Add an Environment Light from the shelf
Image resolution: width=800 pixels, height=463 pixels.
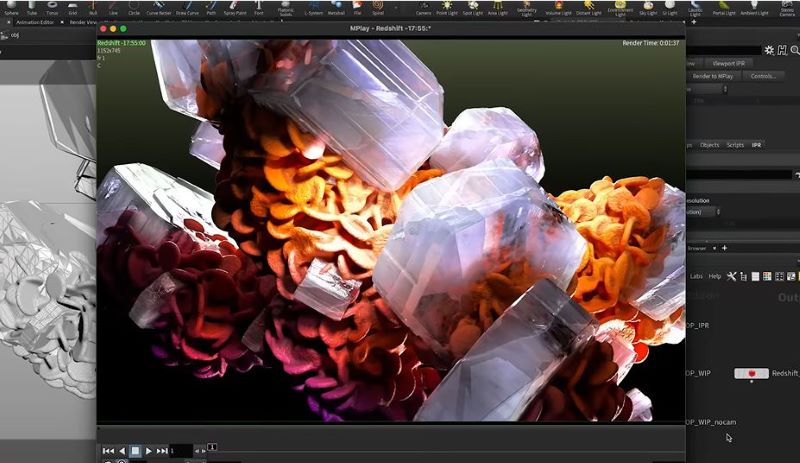click(x=620, y=8)
